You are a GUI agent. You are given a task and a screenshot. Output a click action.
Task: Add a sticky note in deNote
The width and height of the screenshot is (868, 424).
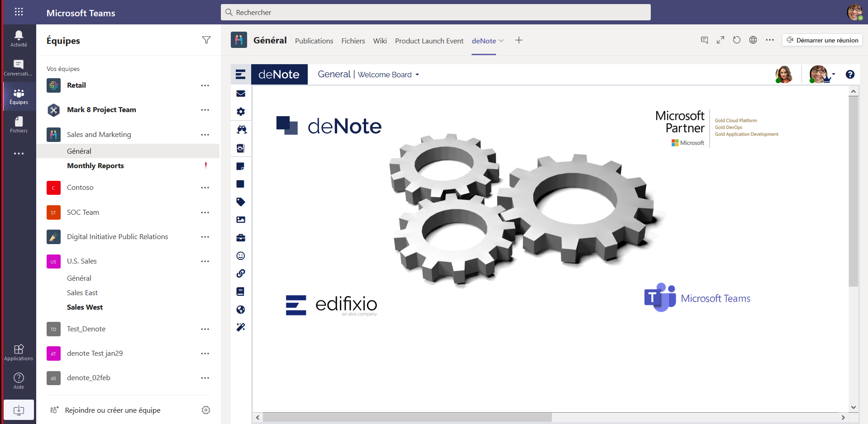pos(241,166)
